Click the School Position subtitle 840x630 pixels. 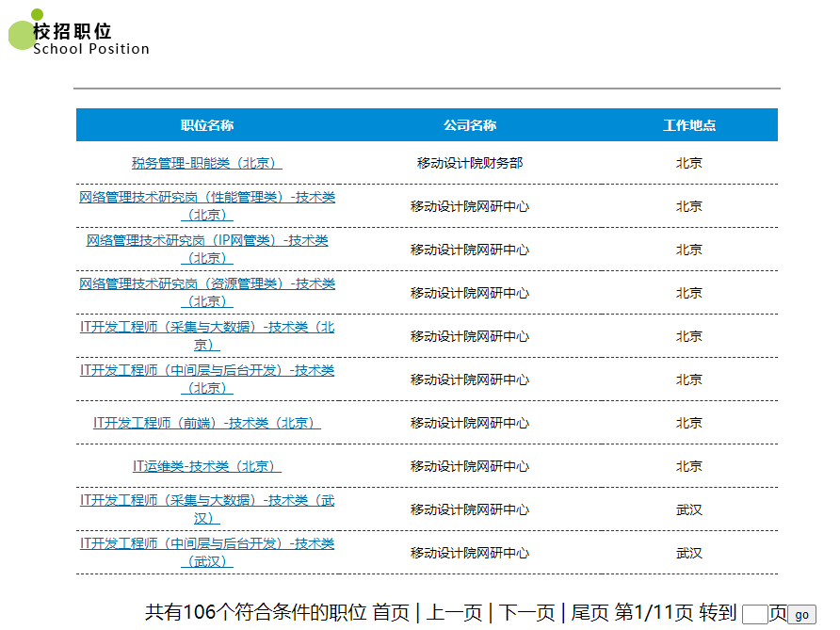91,49
